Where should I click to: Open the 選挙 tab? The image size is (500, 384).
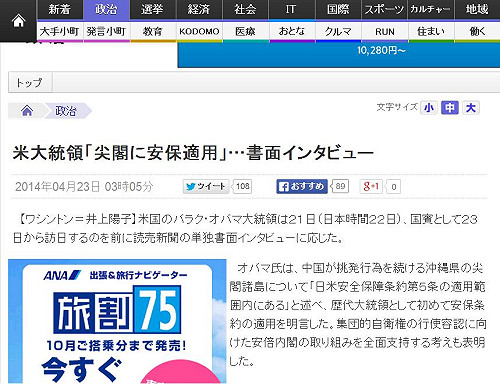pyautogui.click(x=152, y=9)
